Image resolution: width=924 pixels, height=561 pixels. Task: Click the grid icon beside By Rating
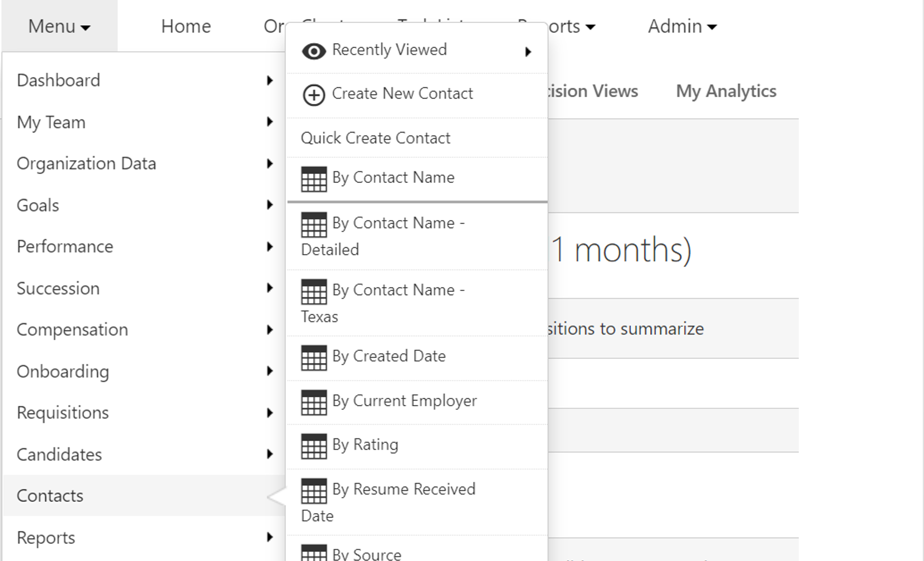point(314,447)
